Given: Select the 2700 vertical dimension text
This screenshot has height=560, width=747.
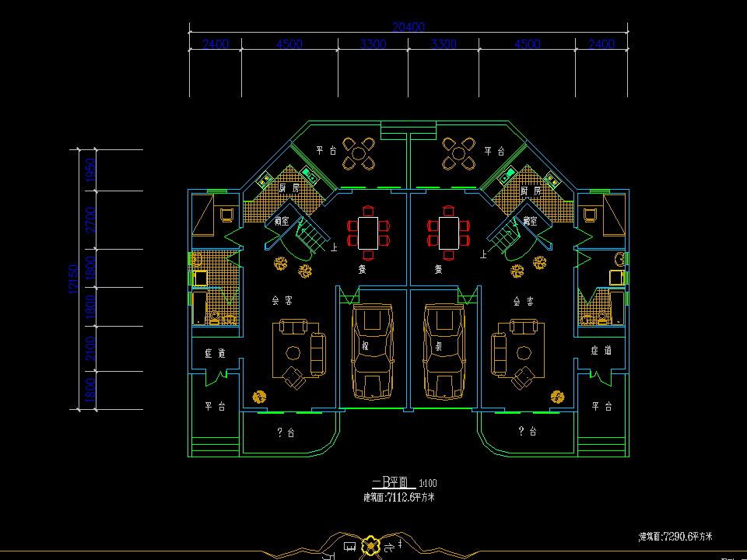Looking at the screenshot, I should (x=90, y=220).
